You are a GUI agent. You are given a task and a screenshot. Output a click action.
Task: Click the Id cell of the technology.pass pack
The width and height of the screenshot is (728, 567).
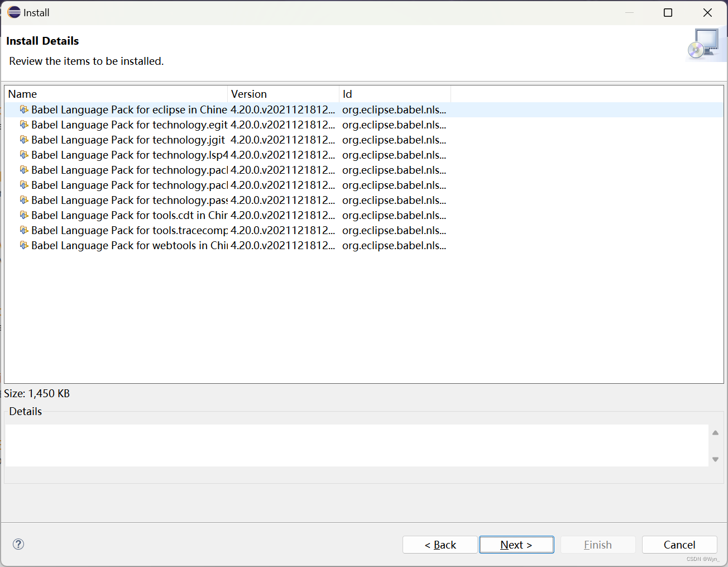pos(394,200)
